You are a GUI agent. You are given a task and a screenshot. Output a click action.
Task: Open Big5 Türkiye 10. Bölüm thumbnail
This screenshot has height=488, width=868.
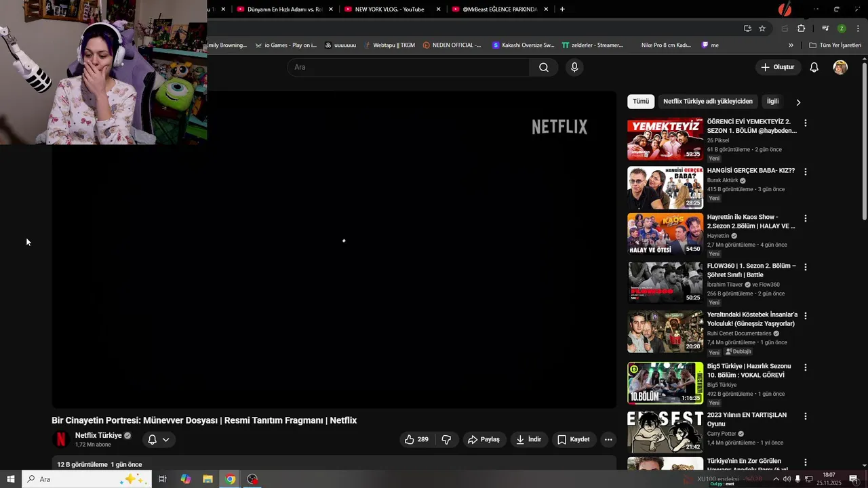coord(665,383)
